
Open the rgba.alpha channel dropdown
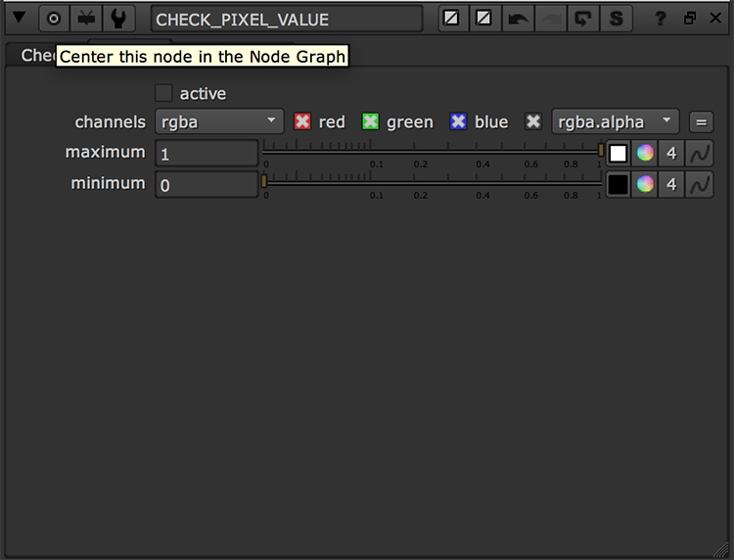[x=615, y=122]
